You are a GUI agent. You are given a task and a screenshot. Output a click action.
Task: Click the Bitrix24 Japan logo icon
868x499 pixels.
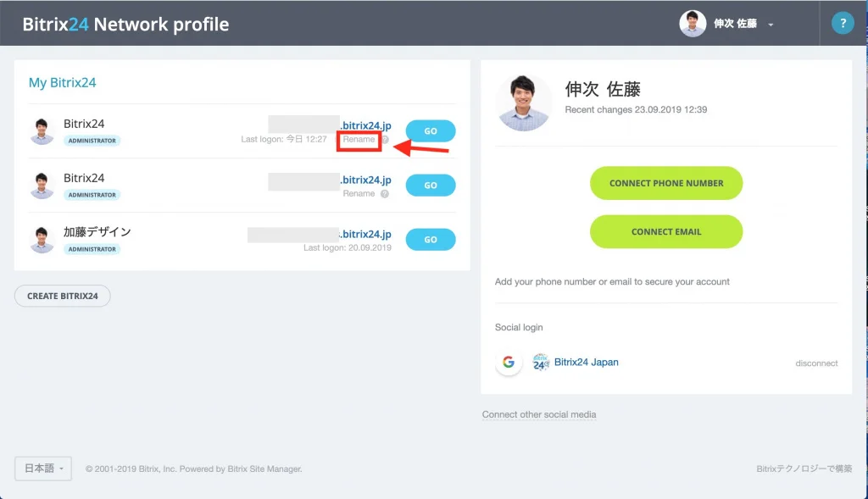point(540,362)
